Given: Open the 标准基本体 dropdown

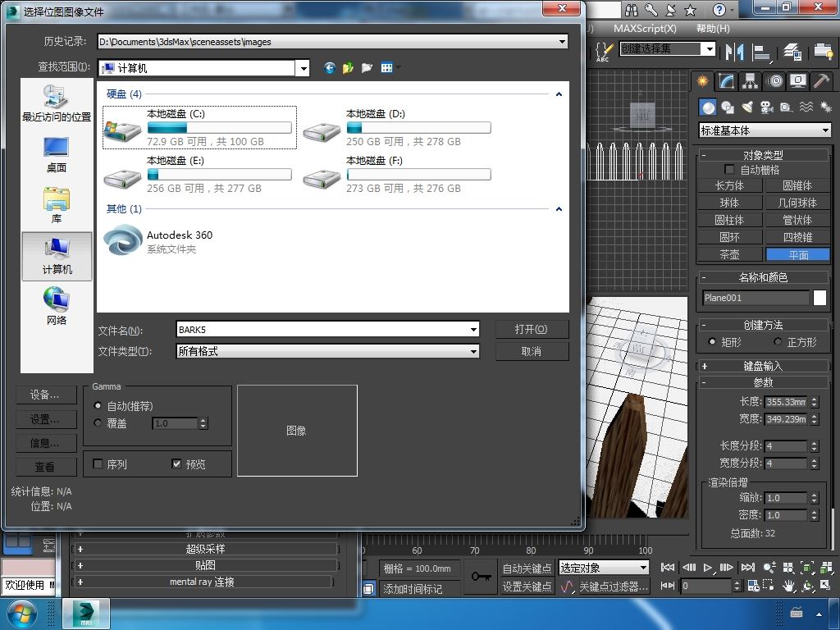Looking at the screenshot, I should point(765,130).
